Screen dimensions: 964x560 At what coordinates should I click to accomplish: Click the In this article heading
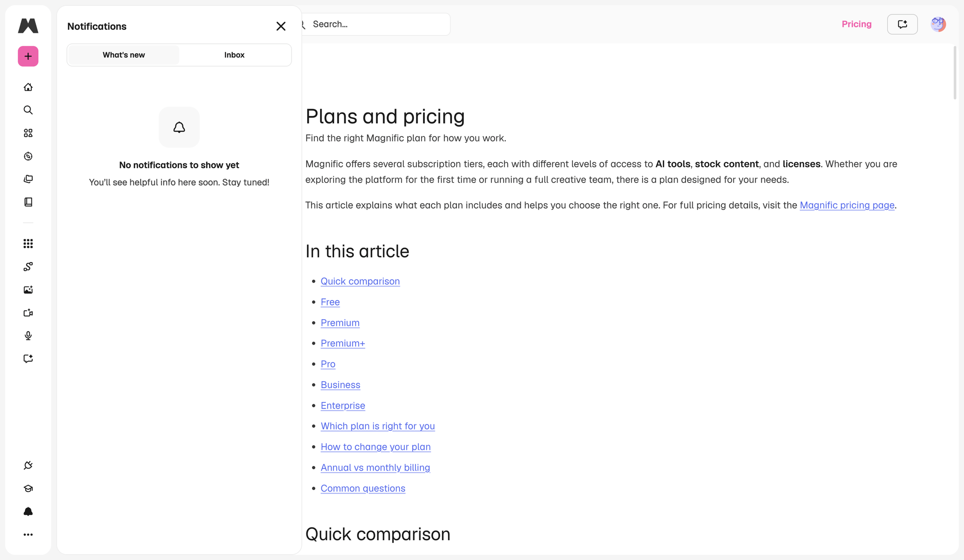[x=357, y=251]
